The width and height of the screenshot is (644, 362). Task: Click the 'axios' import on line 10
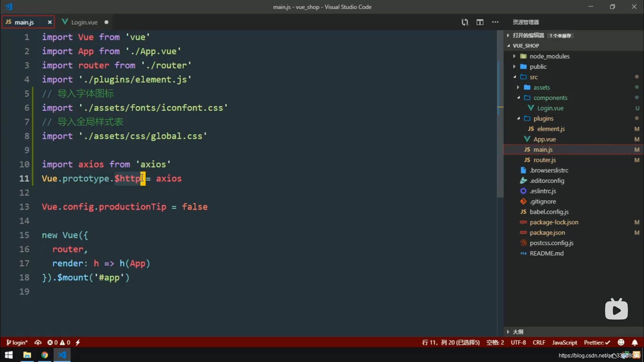pos(153,164)
